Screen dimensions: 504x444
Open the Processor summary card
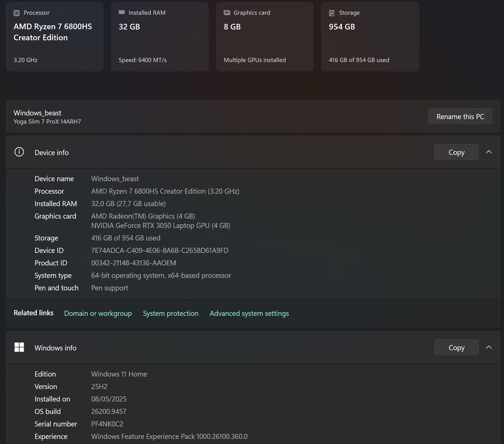click(x=55, y=37)
